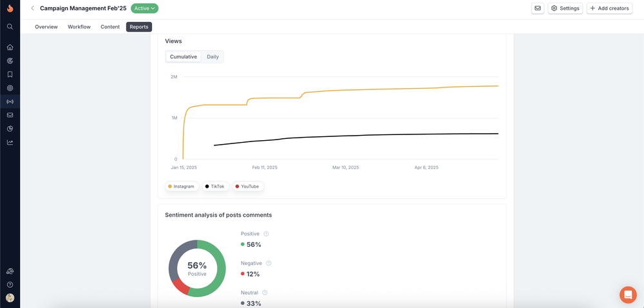Viewport: 644px width, 308px height.
Task: Switch views chart to Daily
Action: tap(213, 57)
